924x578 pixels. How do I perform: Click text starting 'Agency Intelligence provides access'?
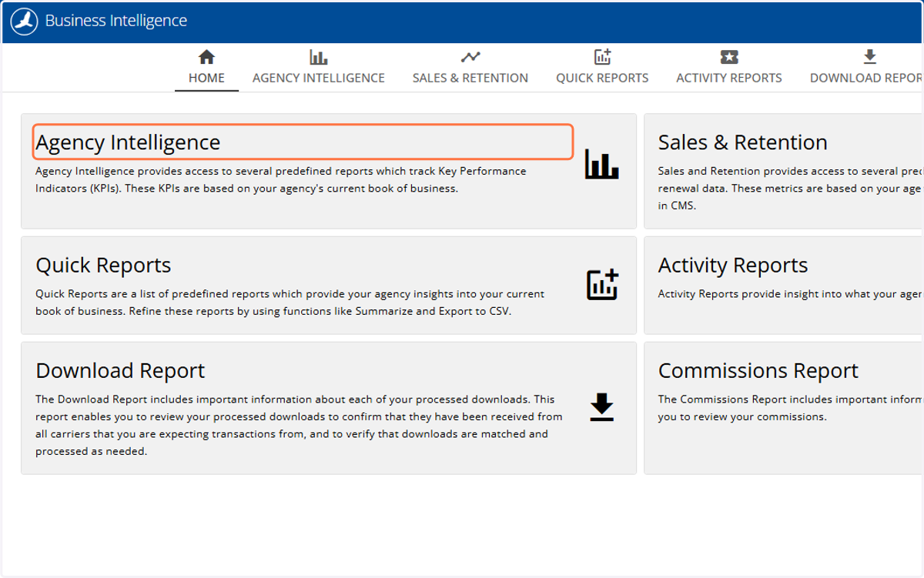[x=281, y=179]
